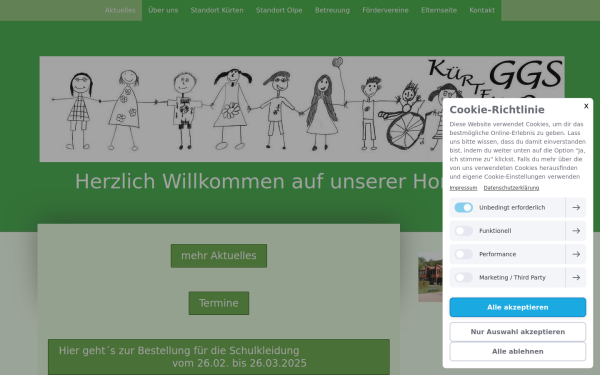
Task: Go to Standort Olpe page
Action: point(279,10)
